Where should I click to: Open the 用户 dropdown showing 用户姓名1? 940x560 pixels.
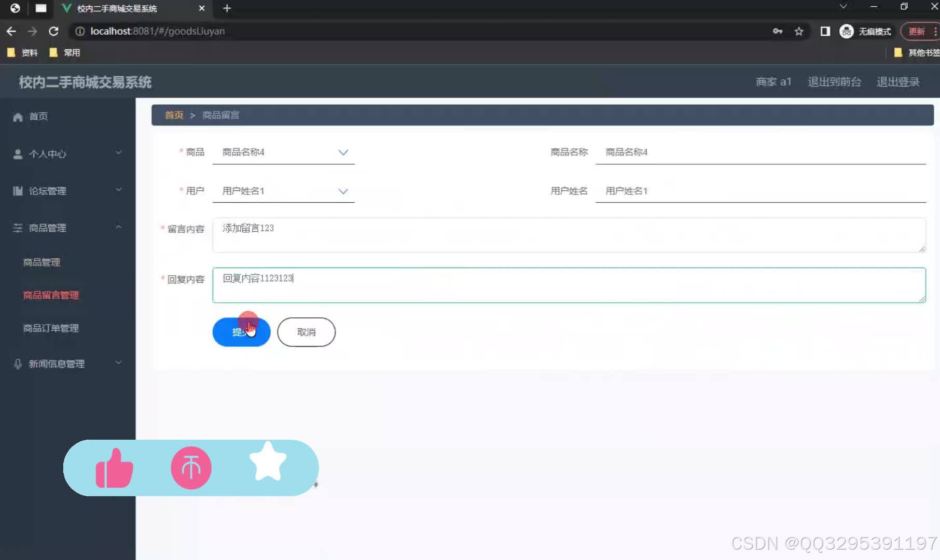284,191
